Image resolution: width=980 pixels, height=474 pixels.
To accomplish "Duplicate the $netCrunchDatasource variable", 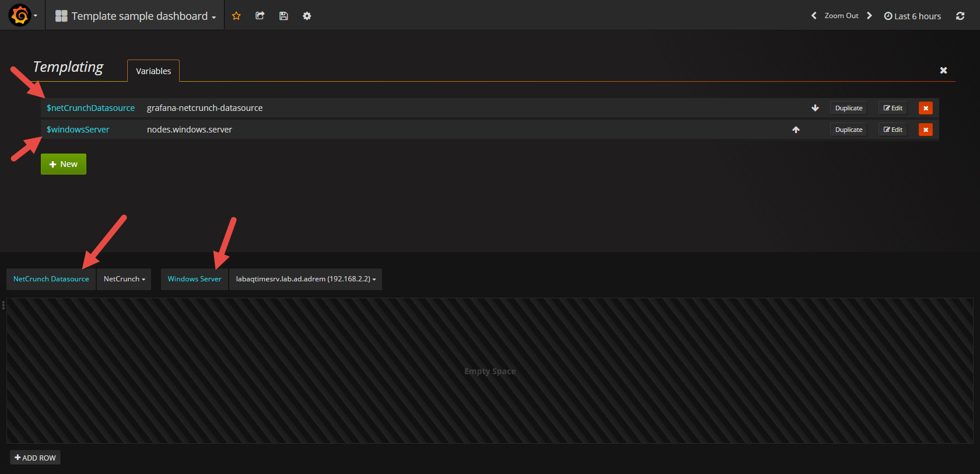I will point(849,108).
